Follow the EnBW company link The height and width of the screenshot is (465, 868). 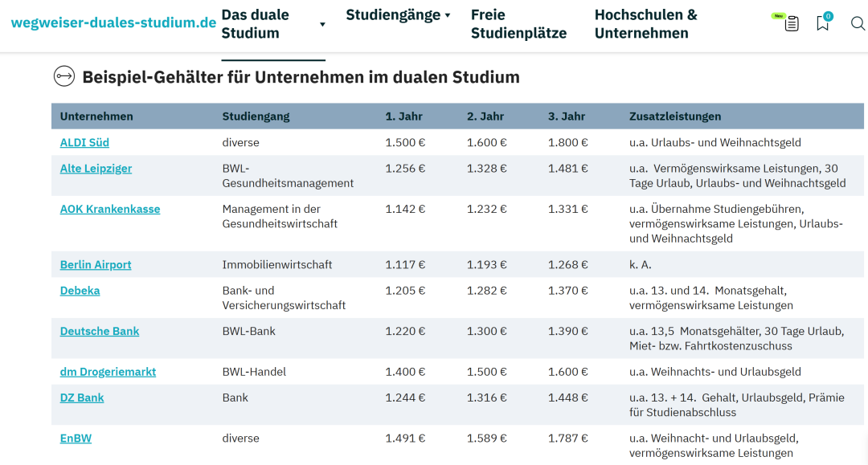click(76, 438)
